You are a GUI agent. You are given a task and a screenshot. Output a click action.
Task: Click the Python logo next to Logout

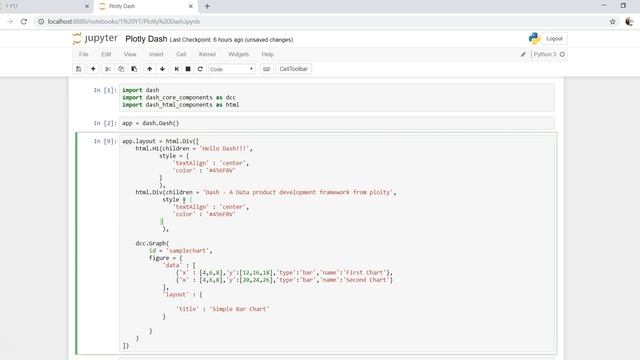point(534,38)
